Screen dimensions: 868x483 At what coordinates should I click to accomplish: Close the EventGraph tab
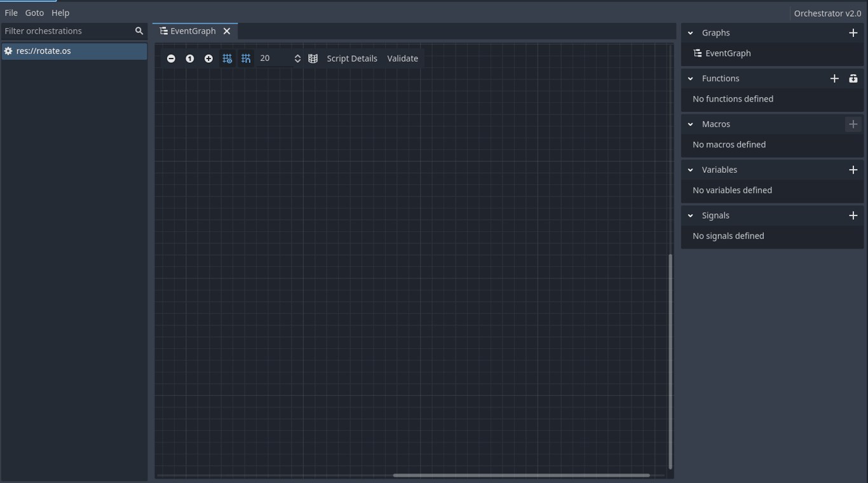pyautogui.click(x=227, y=31)
